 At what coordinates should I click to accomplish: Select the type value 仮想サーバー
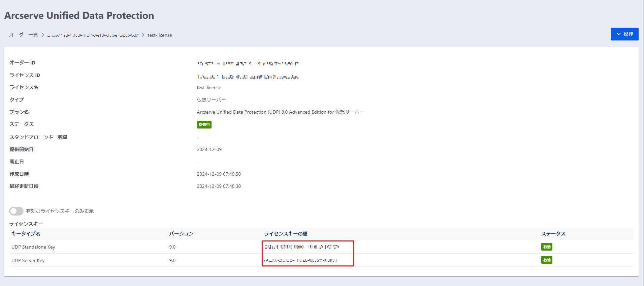211,100
